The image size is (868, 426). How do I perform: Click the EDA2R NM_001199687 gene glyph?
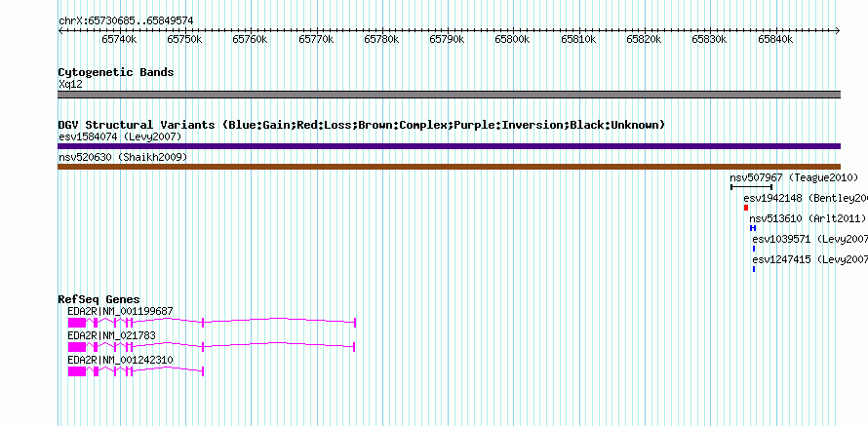click(x=212, y=322)
